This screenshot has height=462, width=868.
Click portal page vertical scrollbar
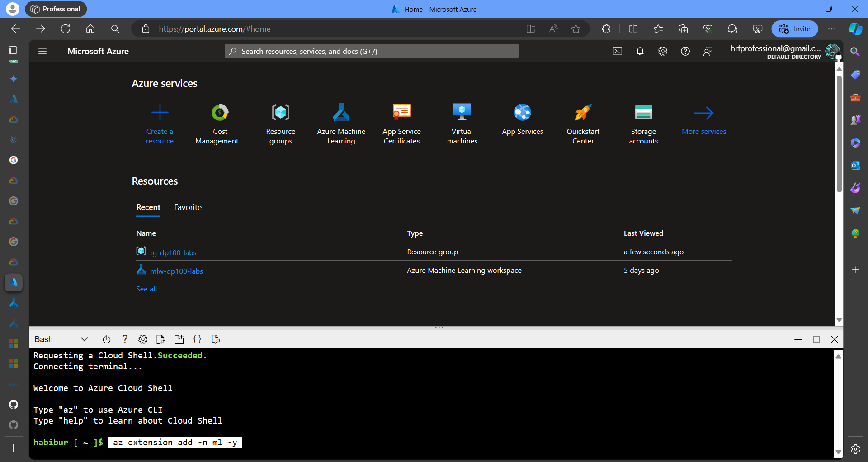839,133
